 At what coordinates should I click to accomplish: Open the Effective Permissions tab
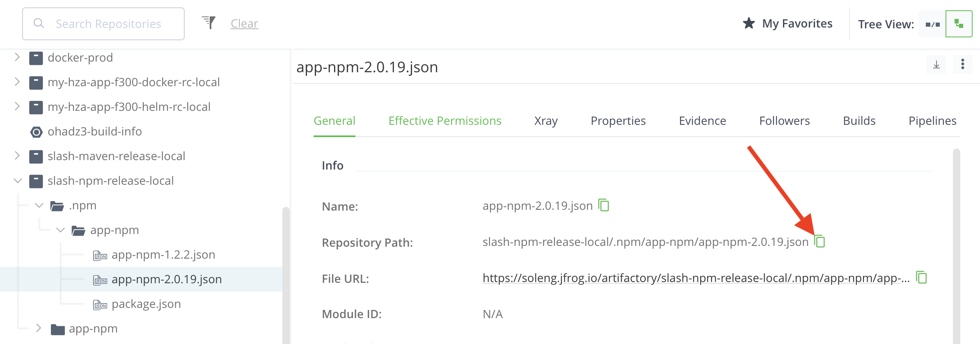point(445,121)
